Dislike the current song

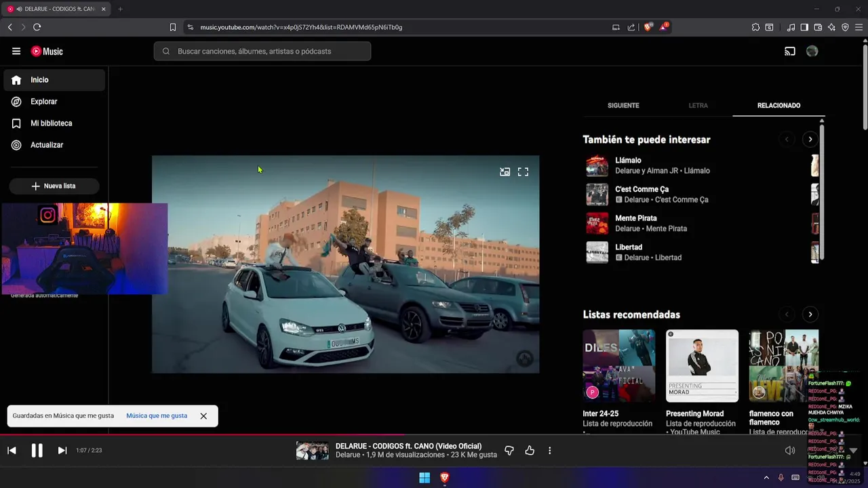pyautogui.click(x=509, y=451)
